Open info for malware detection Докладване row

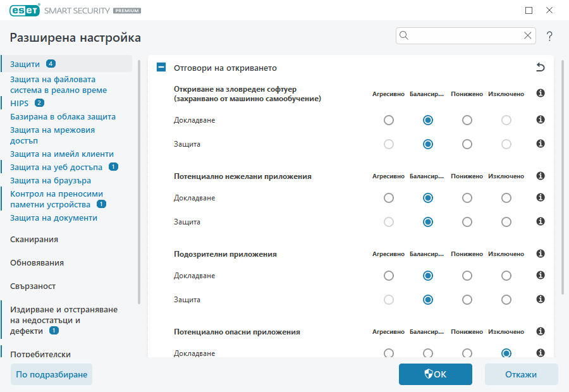point(540,119)
